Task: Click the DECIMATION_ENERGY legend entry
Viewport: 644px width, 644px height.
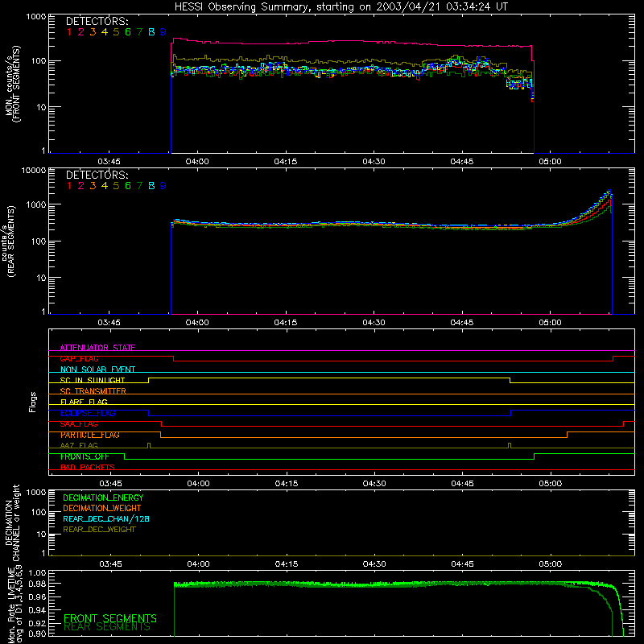Action: (103, 497)
